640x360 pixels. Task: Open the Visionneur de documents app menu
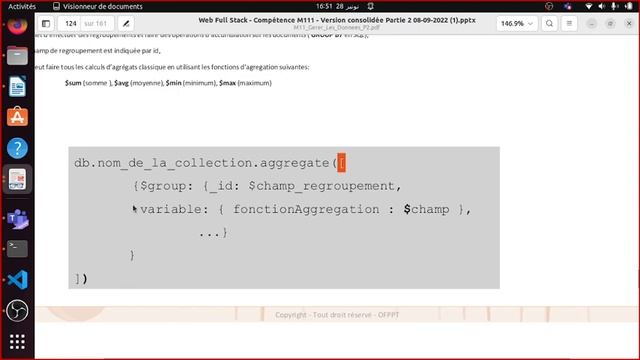pos(98,7)
